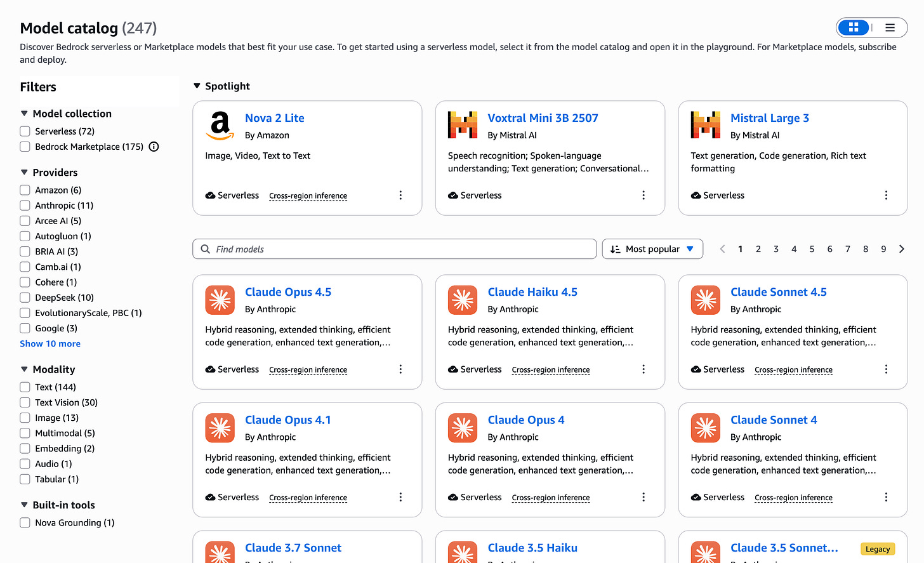
Task: Check the Arcee AI (5) provider filter
Action: tap(25, 221)
